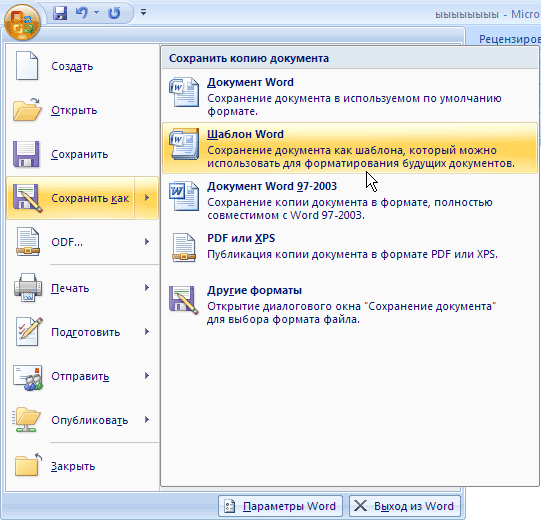Click the round Office button

[x=22, y=22]
